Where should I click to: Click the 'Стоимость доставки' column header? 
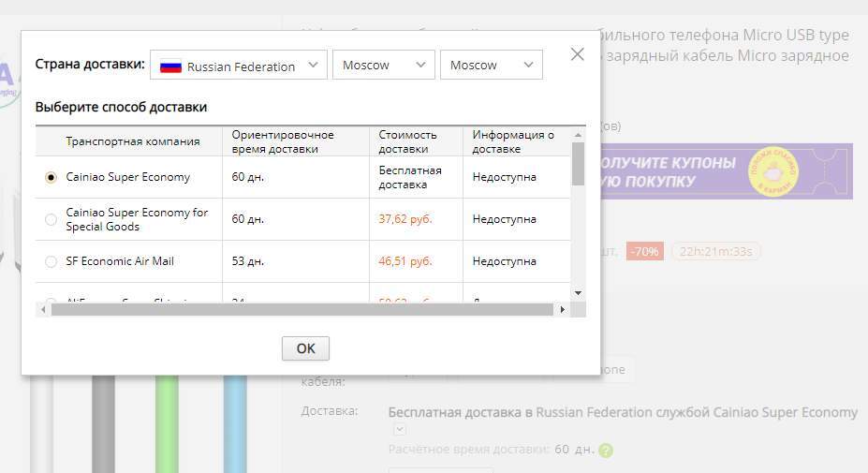click(408, 141)
